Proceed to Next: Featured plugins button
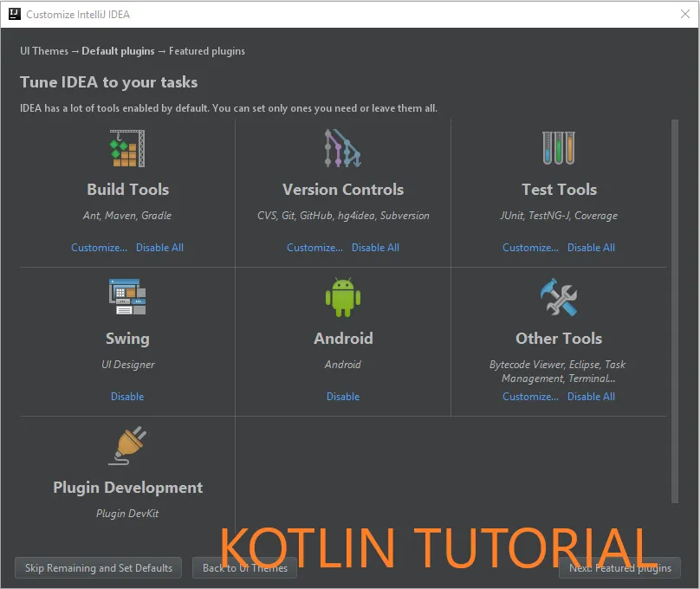The height and width of the screenshot is (589, 700). pos(619,567)
